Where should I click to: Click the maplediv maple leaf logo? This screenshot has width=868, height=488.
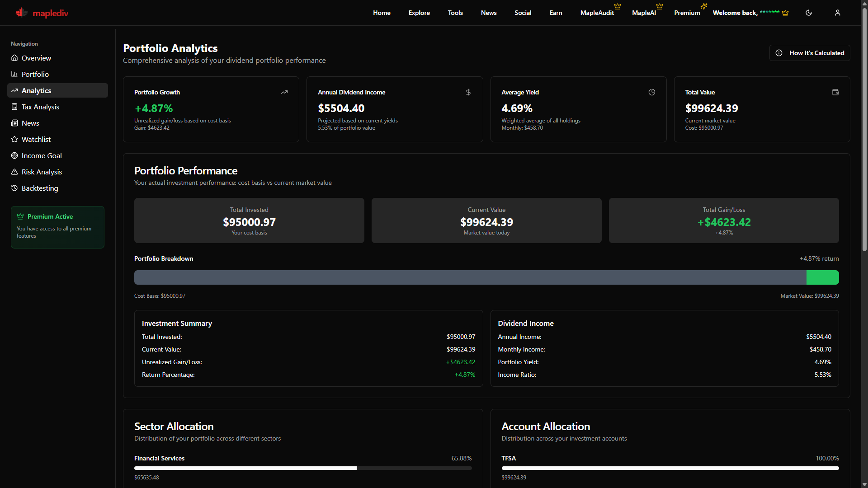tap(21, 13)
